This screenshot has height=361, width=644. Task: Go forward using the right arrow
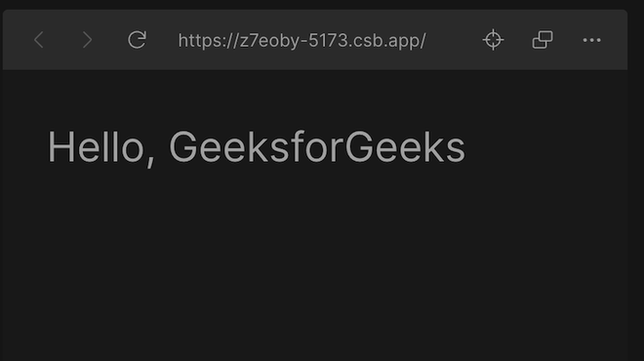(87, 40)
